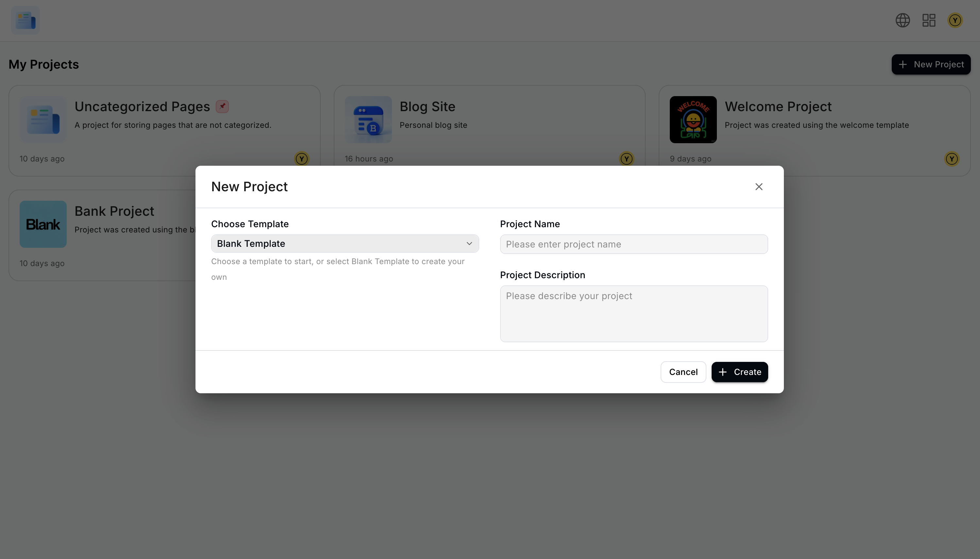The width and height of the screenshot is (980, 559).
Task: Click the Bank Project Blank thumbnail
Action: coord(43,224)
